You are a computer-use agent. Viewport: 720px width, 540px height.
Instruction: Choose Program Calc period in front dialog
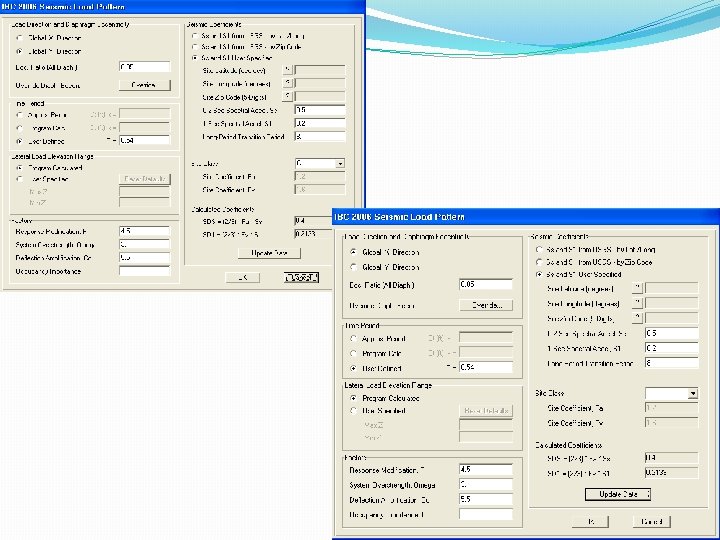[x=353, y=354]
